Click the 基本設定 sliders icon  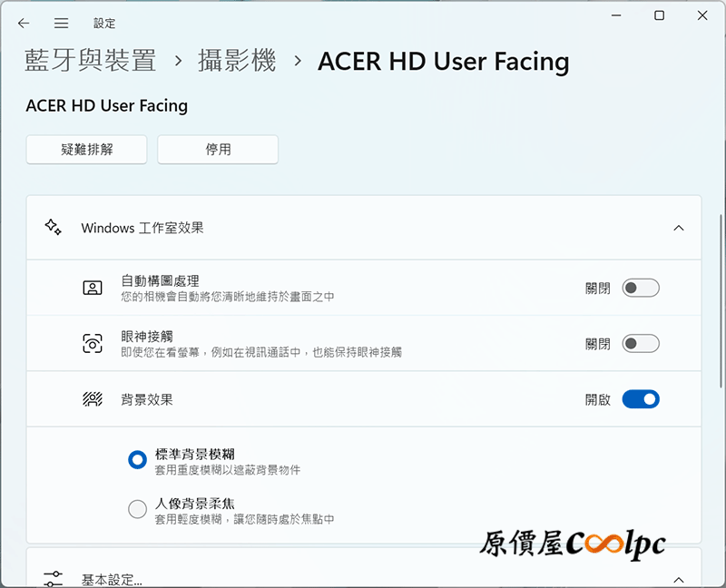tap(54, 579)
